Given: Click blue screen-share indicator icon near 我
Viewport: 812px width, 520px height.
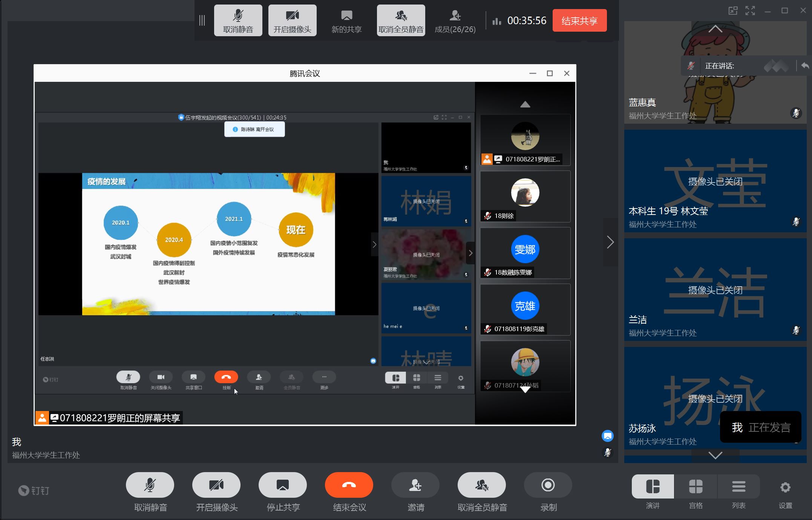Looking at the screenshot, I should [608, 436].
